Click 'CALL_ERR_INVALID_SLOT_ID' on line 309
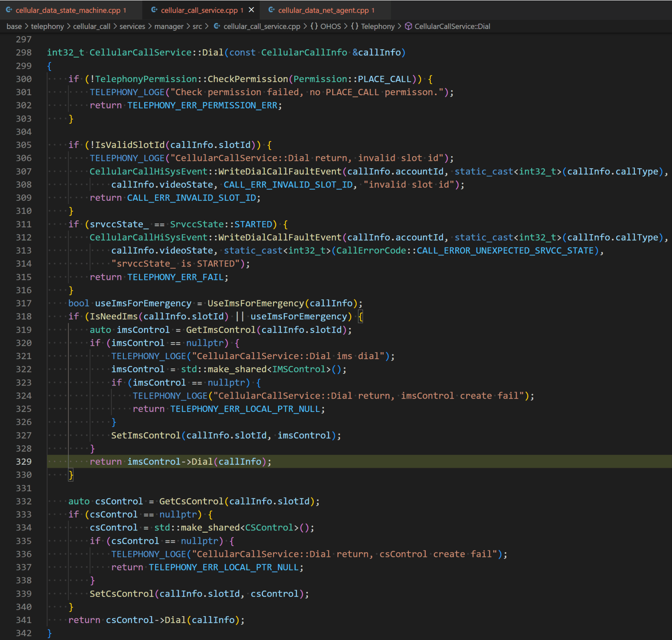Screen dimensions: 672x640 pyautogui.click(x=191, y=198)
